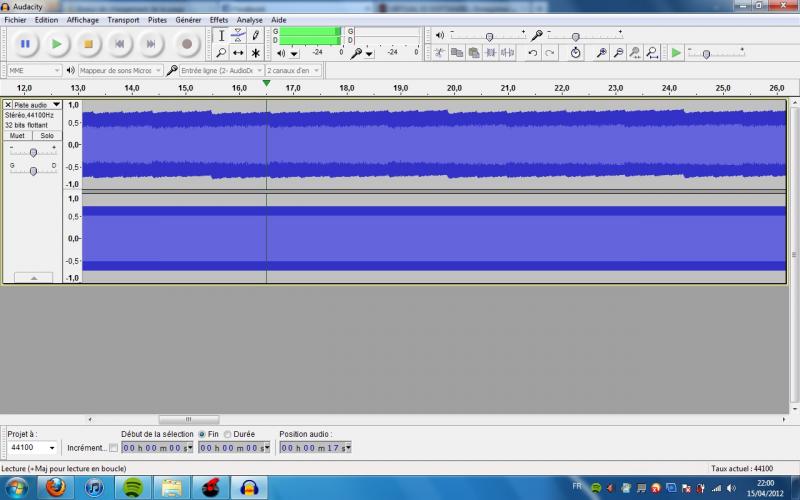Click the Undo arrow icon
This screenshot has width=800, height=500.
(533, 52)
